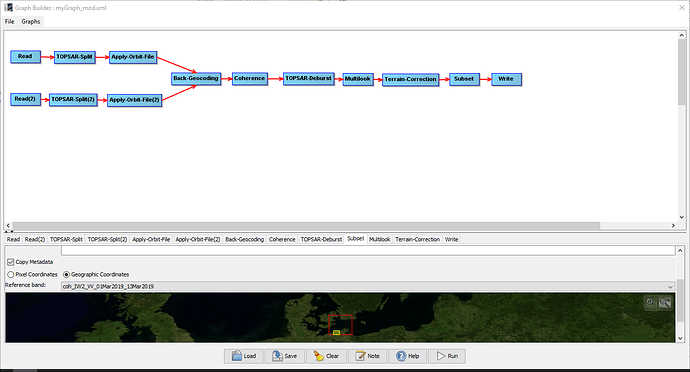Add a Note to the graph
690x372 pixels.
pos(367,356)
